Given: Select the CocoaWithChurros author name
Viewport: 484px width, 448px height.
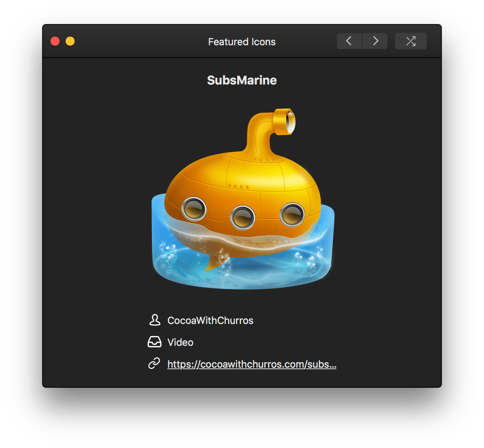Looking at the screenshot, I should tap(210, 321).
